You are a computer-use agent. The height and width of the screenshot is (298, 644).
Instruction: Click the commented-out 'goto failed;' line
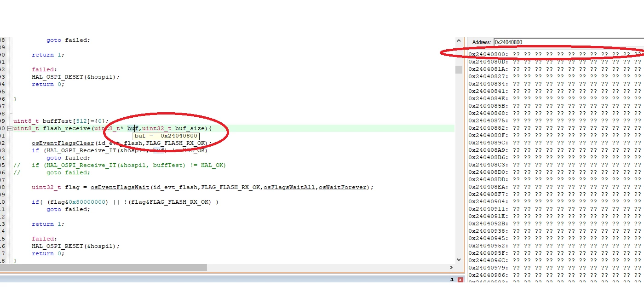tap(52, 172)
